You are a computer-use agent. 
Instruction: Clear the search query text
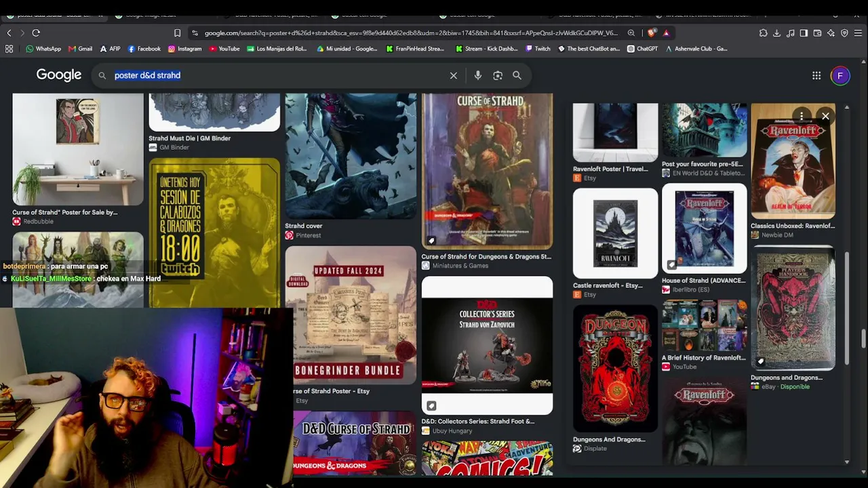click(454, 76)
